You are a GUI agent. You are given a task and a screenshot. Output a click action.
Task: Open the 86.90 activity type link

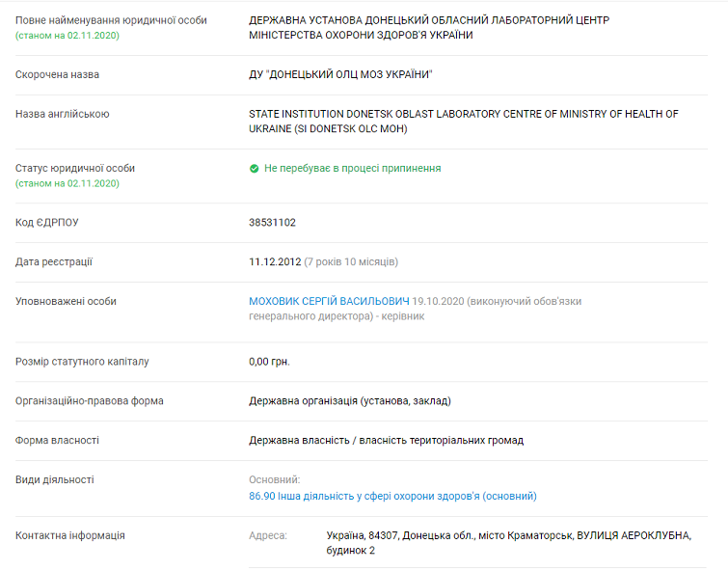[x=392, y=496]
